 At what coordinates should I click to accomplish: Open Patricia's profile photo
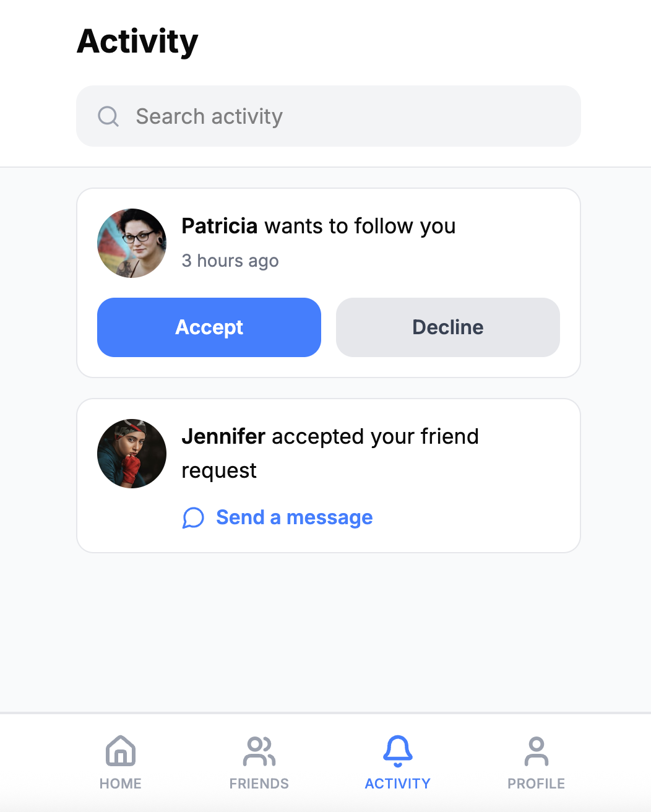[132, 243]
